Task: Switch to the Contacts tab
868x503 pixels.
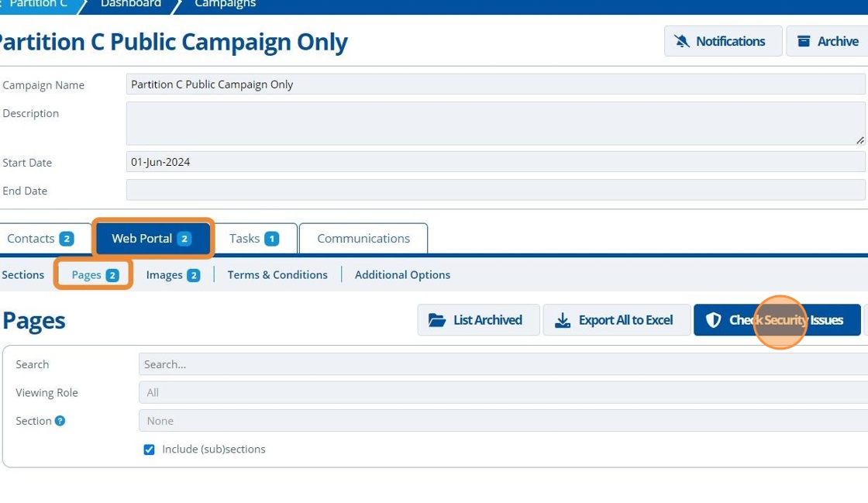Action: coord(40,239)
